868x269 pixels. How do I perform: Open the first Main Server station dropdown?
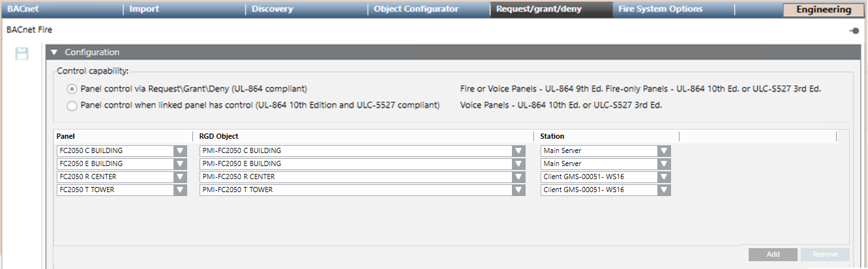(x=664, y=151)
